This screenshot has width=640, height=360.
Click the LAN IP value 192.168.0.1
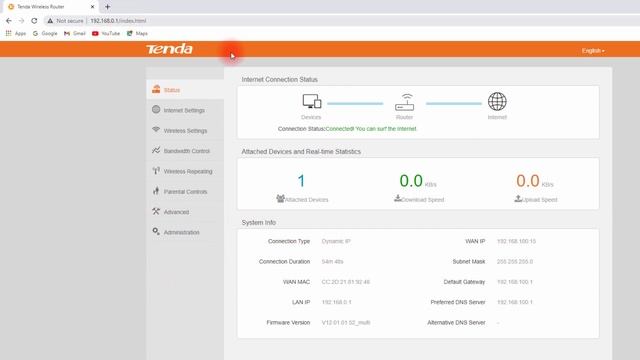coord(336,302)
